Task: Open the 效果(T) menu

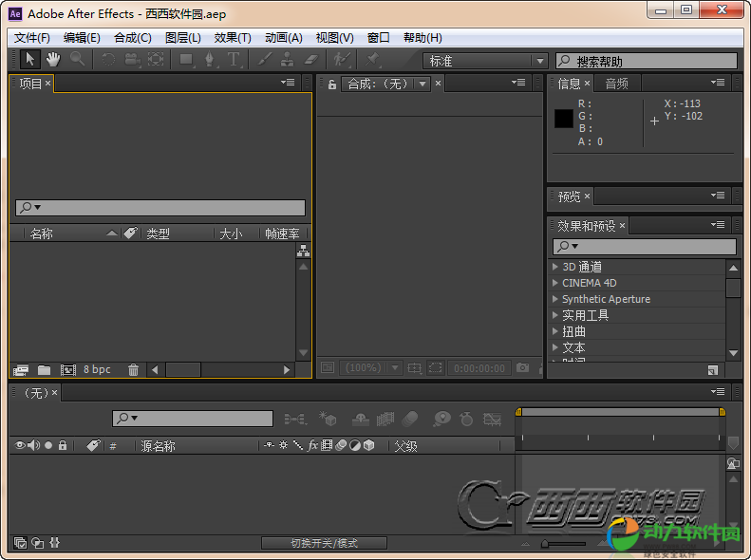Action: click(x=233, y=38)
